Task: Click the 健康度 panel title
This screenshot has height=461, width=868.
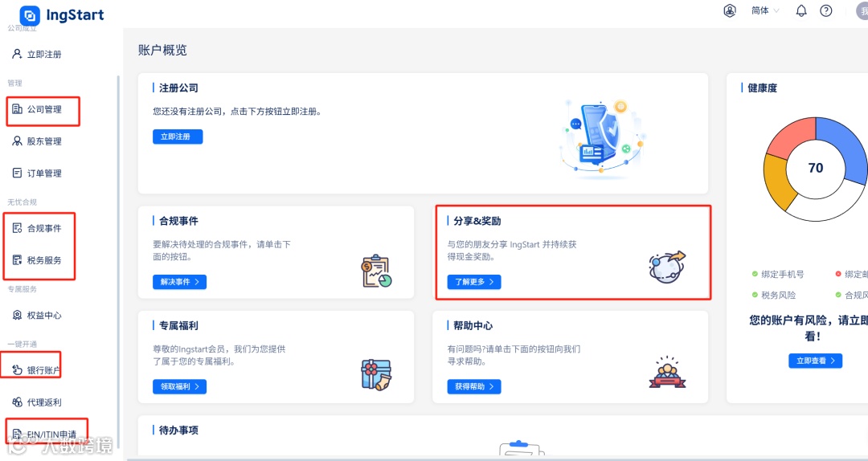Action: tap(762, 88)
